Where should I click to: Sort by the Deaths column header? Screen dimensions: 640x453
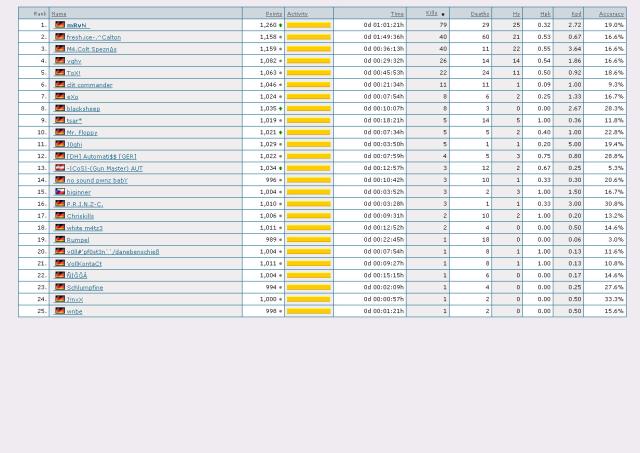coord(479,14)
